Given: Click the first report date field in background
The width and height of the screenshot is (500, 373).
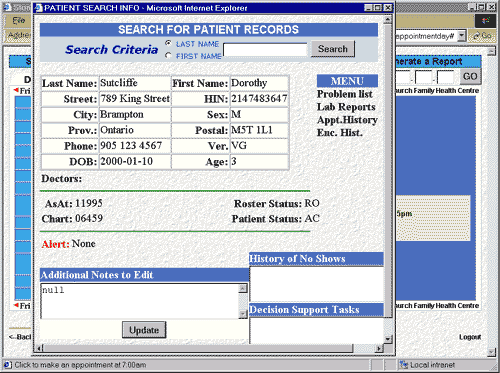Looking at the screenshot, I should pos(403,77).
